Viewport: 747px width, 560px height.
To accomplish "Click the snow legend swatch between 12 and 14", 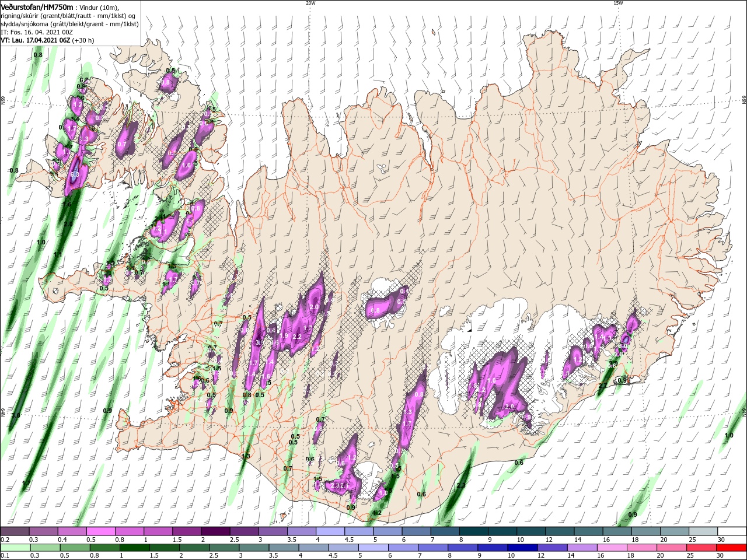I will 560,531.
